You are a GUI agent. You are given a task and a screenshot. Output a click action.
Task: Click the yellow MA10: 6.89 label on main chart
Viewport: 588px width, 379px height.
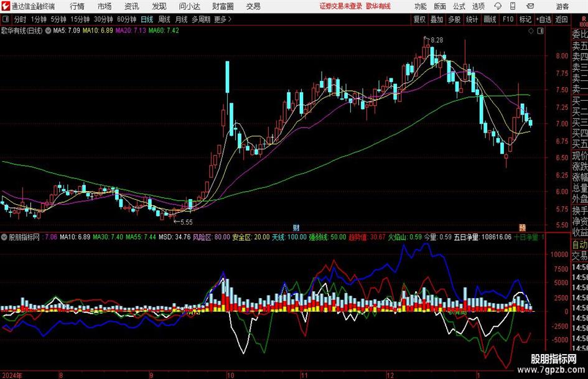pyautogui.click(x=98, y=30)
